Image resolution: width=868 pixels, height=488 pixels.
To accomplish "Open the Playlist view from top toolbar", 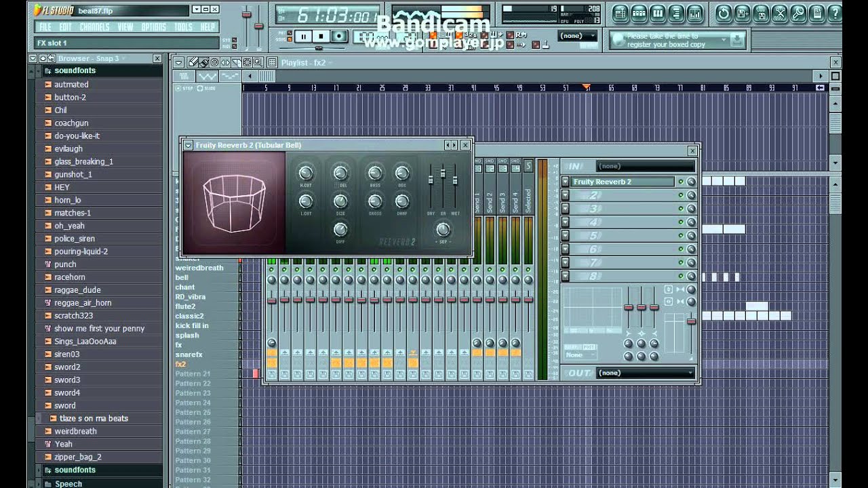I will pyautogui.click(x=620, y=13).
